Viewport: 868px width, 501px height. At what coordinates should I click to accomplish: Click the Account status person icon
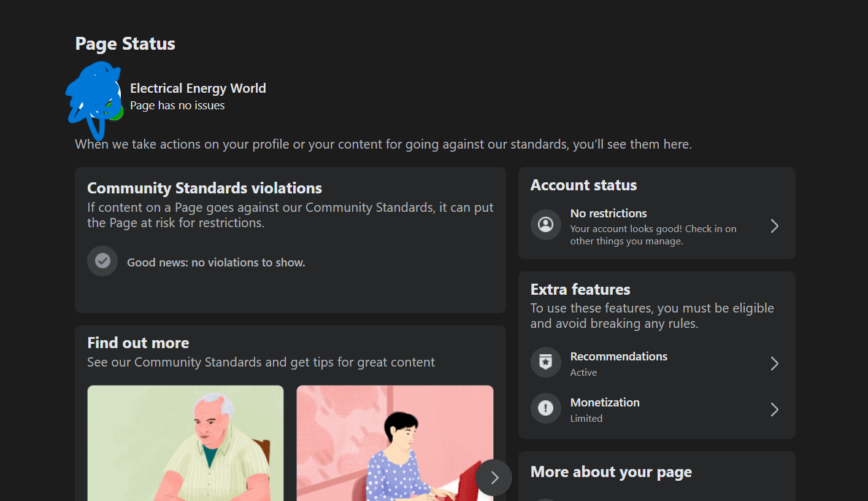click(x=545, y=225)
